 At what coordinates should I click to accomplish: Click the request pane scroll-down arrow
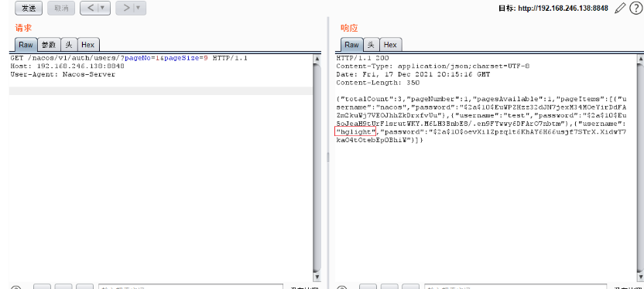coord(317,277)
